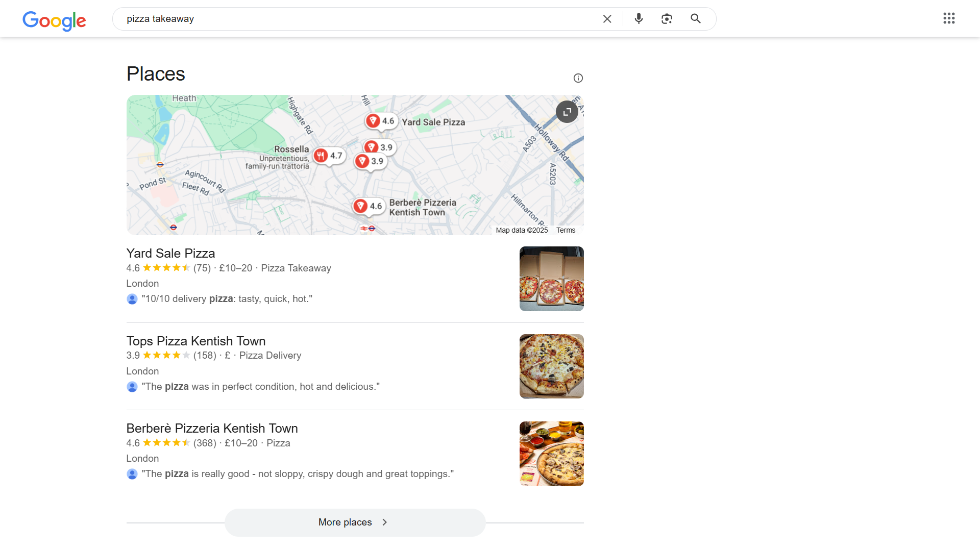Click the Rossella map label
Image resolution: width=980 pixels, height=551 pixels.
[x=291, y=149]
